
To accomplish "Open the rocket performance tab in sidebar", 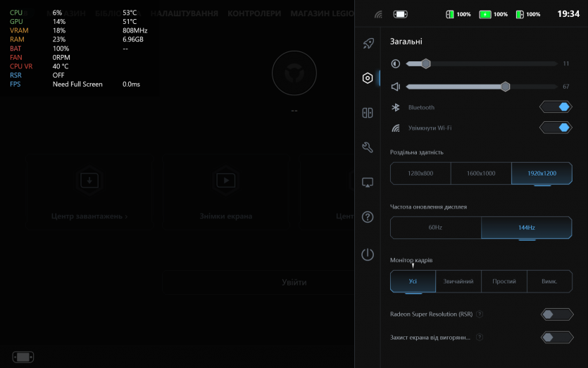I will pos(368,44).
